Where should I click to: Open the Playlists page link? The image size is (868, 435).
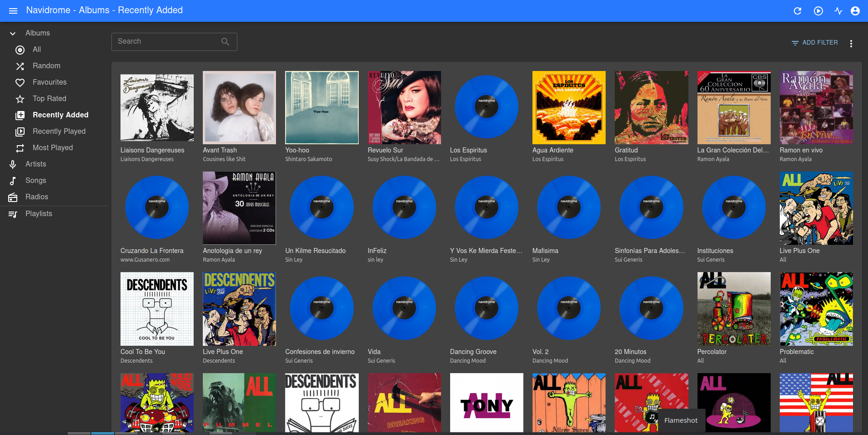[55, 214]
